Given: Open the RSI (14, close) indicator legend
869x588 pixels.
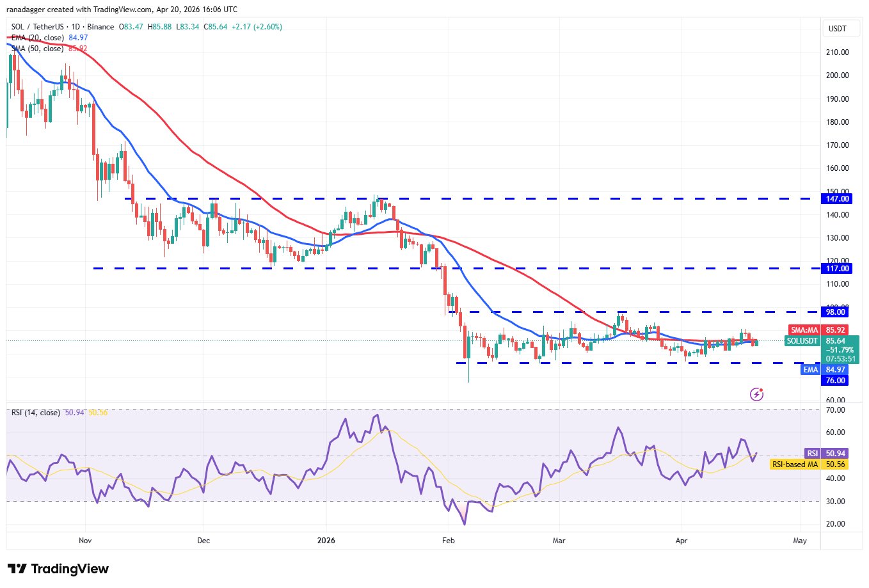Looking at the screenshot, I should pyautogui.click(x=35, y=413).
